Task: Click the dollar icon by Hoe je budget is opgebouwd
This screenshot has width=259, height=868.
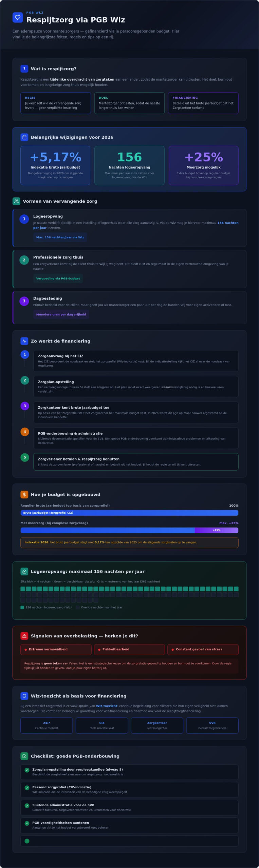Action: 24,494
